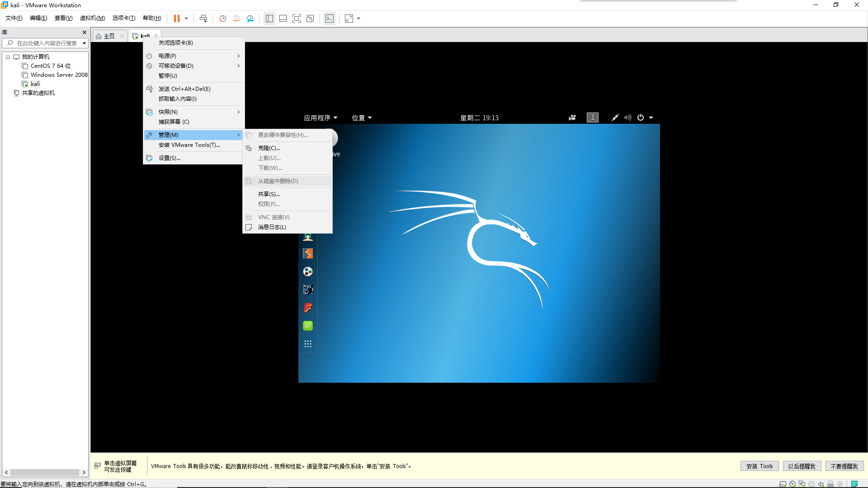This screenshot has width=868, height=488.
Task: Launch the red F Faraday dock icon
Action: (x=308, y=308)
